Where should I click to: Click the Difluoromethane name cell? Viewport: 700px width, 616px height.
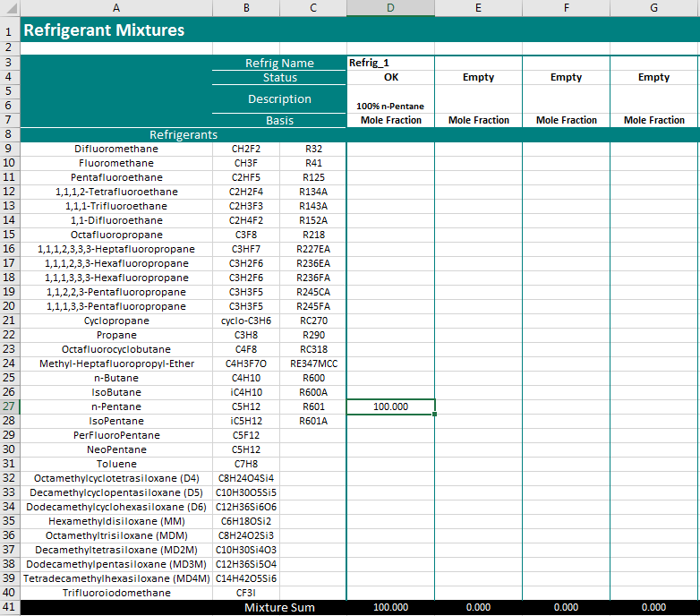[116, 150]
